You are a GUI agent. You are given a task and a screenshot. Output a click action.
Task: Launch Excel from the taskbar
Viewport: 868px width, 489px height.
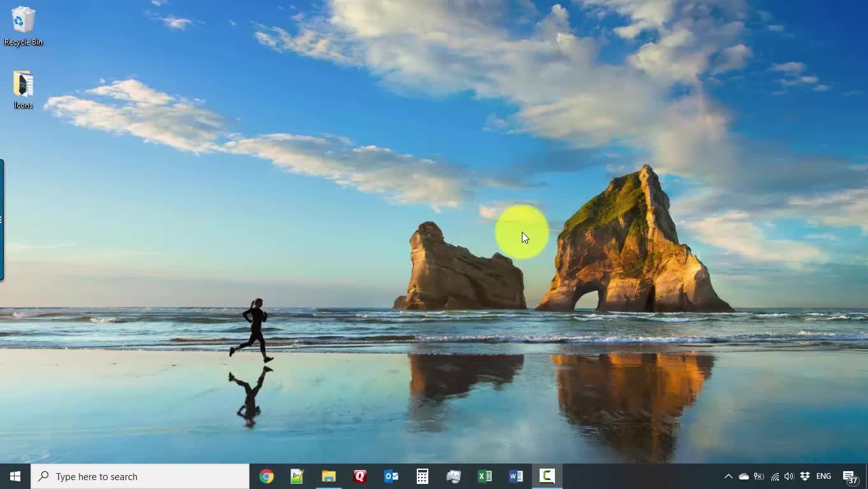point(484,476)
